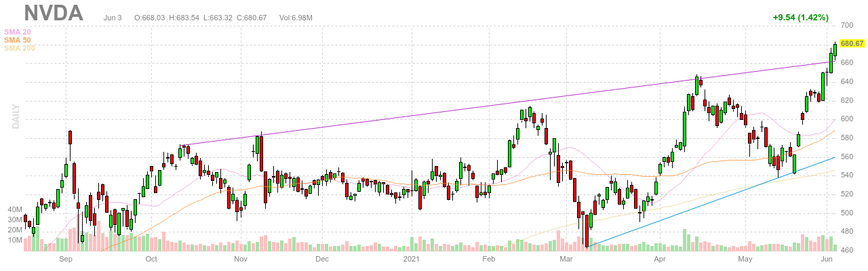Click the 600 price axis label
Viewport: 868px width, 271px height.
coord(846,119)
